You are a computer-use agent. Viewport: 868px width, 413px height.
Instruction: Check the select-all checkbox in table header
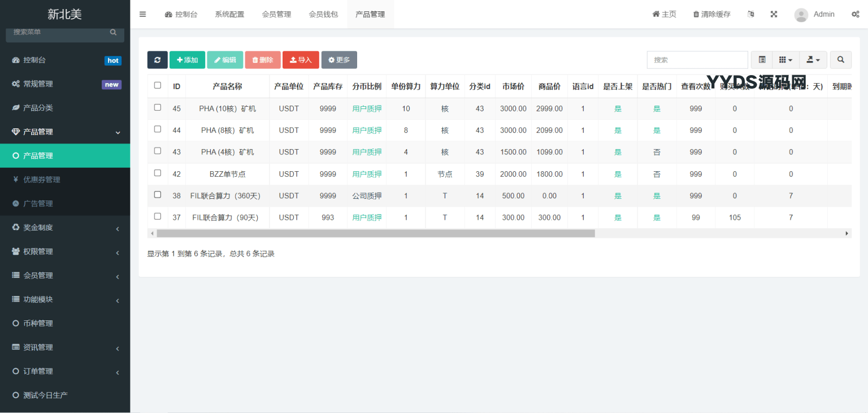[x=158, y=86]
